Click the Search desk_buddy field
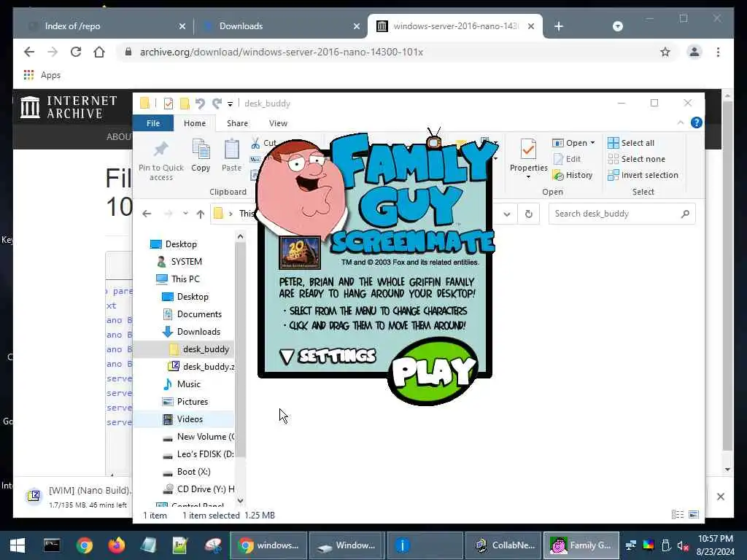This screenshot has width=747, height=560. click(x=622, y=214)
